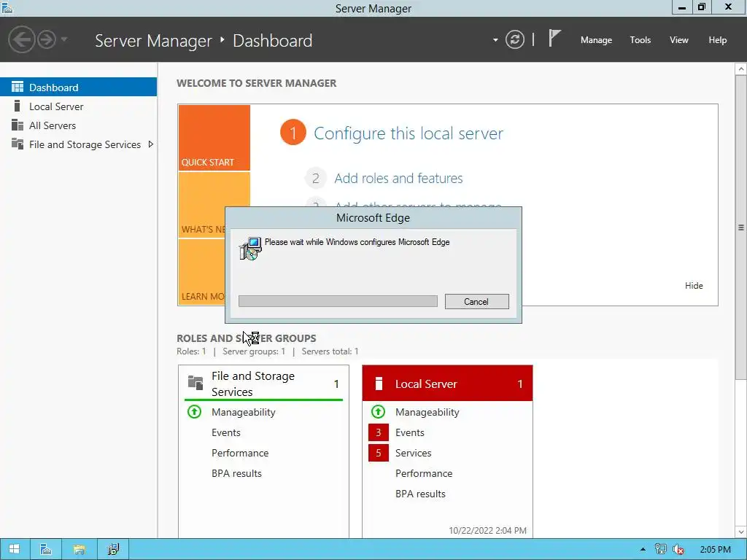Viewport: 747px width, 560px height.
Task: Open Manageability under Local Server tile
Action: (x=427, y=412)
